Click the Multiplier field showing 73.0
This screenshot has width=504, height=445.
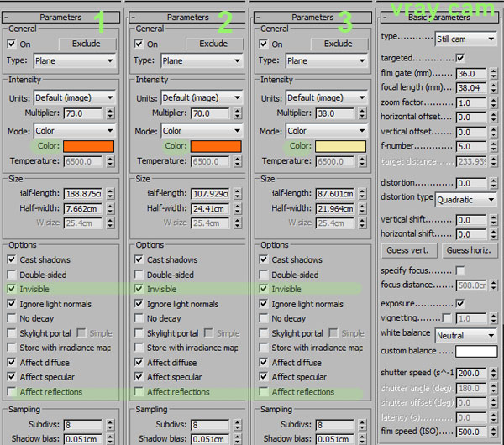pyautogui.click(x=83, y=113)
